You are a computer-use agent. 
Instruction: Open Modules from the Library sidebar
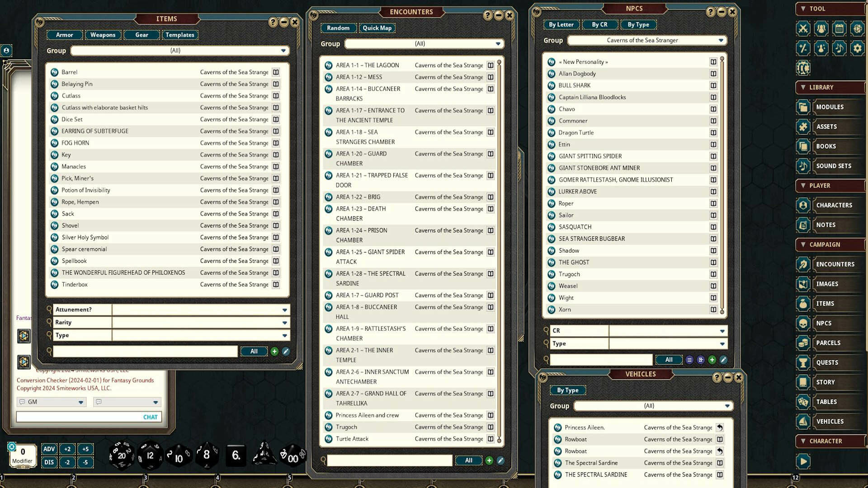pos(831,107)
